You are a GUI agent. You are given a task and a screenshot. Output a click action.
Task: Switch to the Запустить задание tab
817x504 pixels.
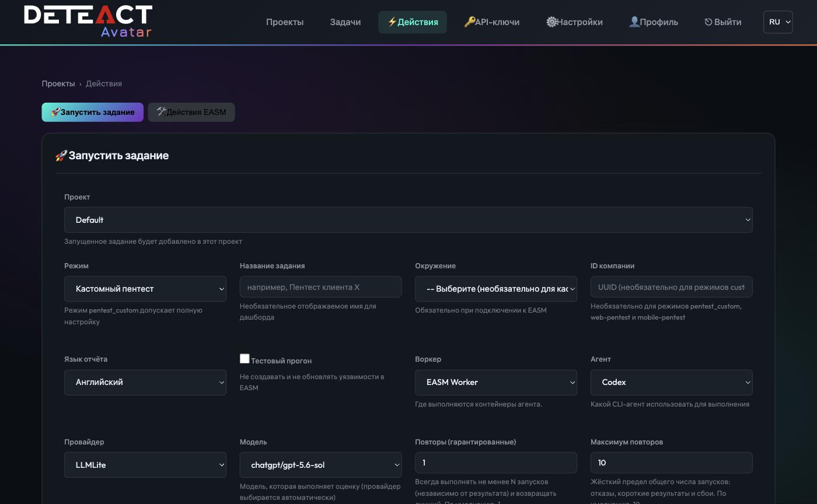point(92,112)
